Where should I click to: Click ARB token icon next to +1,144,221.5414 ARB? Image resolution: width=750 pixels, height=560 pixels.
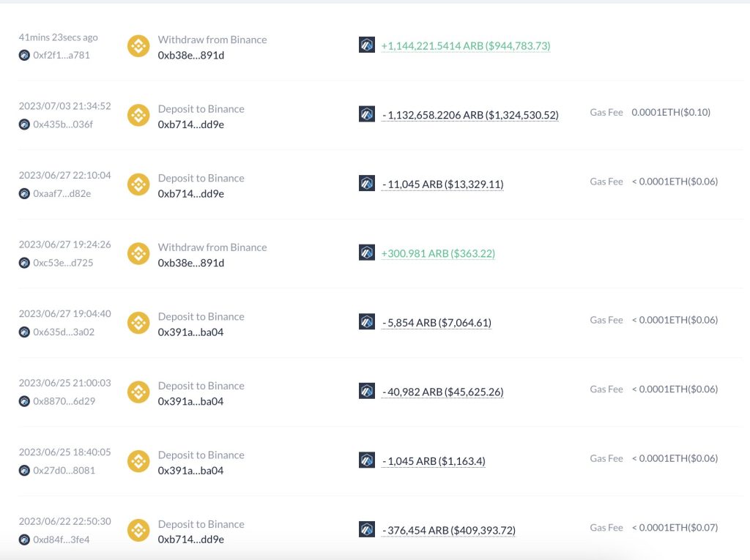[x=367, y=45]
